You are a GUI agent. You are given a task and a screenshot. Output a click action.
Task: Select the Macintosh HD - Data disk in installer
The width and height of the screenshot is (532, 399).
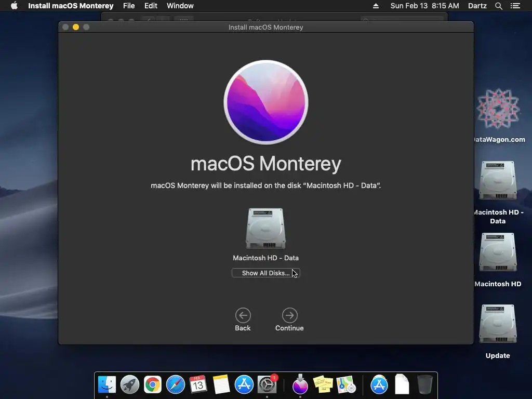(265, 229)
